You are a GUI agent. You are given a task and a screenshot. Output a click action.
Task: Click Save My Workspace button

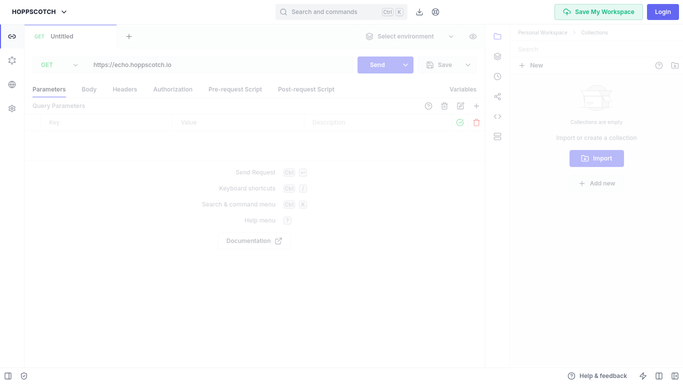coord(598,12)
